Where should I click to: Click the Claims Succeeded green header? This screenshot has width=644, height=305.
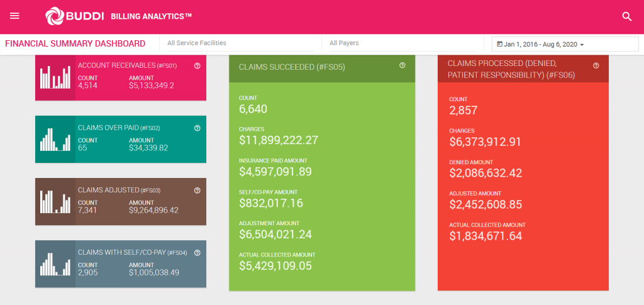point(322,68)
